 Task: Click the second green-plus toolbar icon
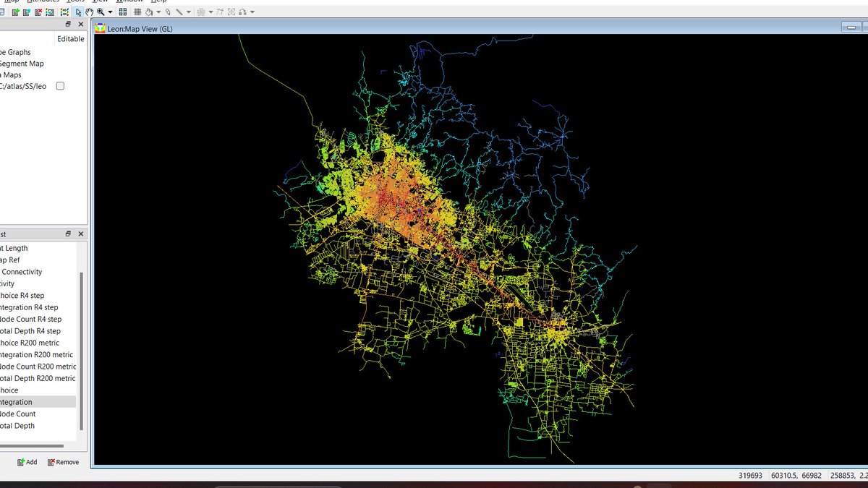pyautogui.click(x=27, y=12)
